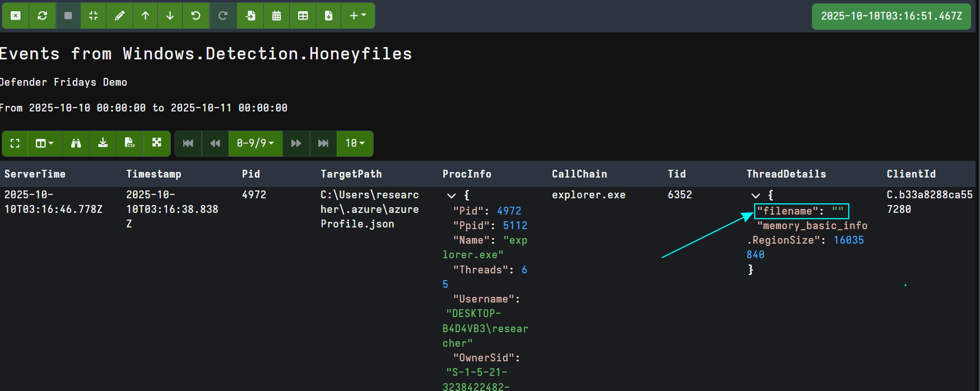
Task: Click the collapse-arrows icon in top toolbar
Action: pos(94,16)
